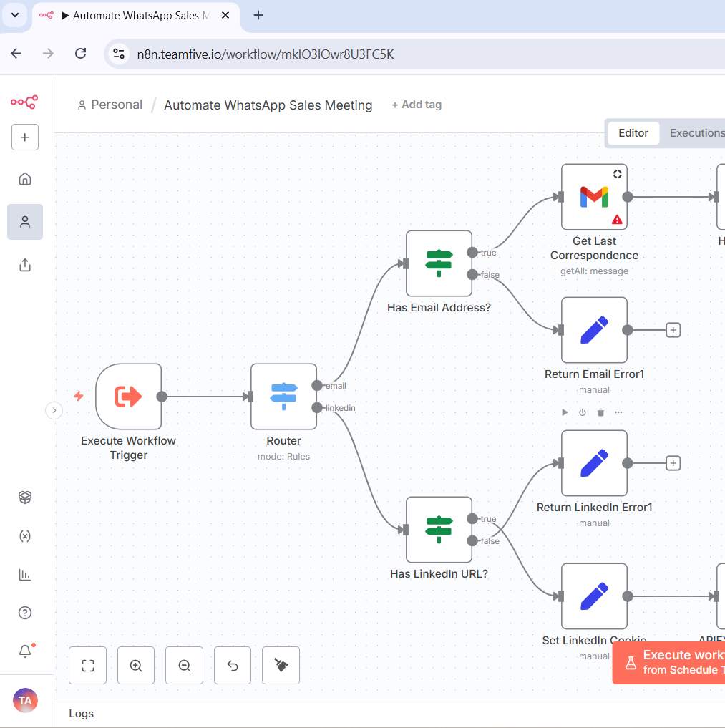725x728 pixels.
Task: Open the browser tab search dropdown
Action: click(x=15, y=15)
